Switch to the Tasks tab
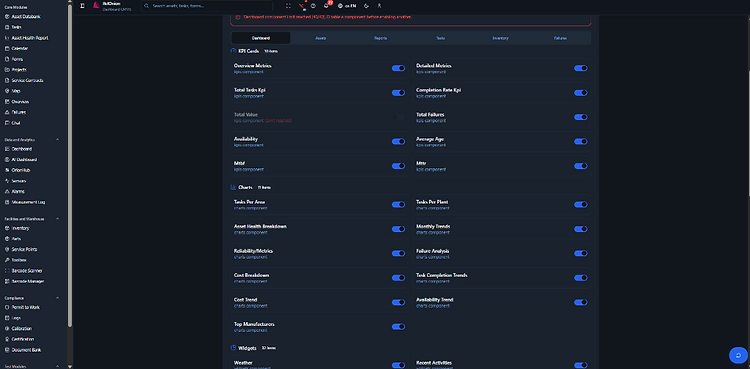This screenshot has height=369, width=750. tap(441, 38)
